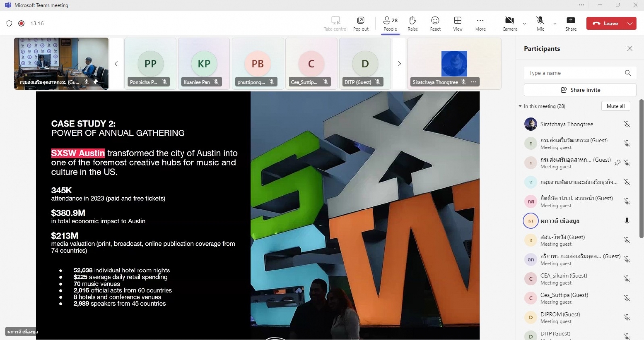This screenshot has width=644, height=340.
Task: Open the Raise hand control
Action: (x=413, y=23)
